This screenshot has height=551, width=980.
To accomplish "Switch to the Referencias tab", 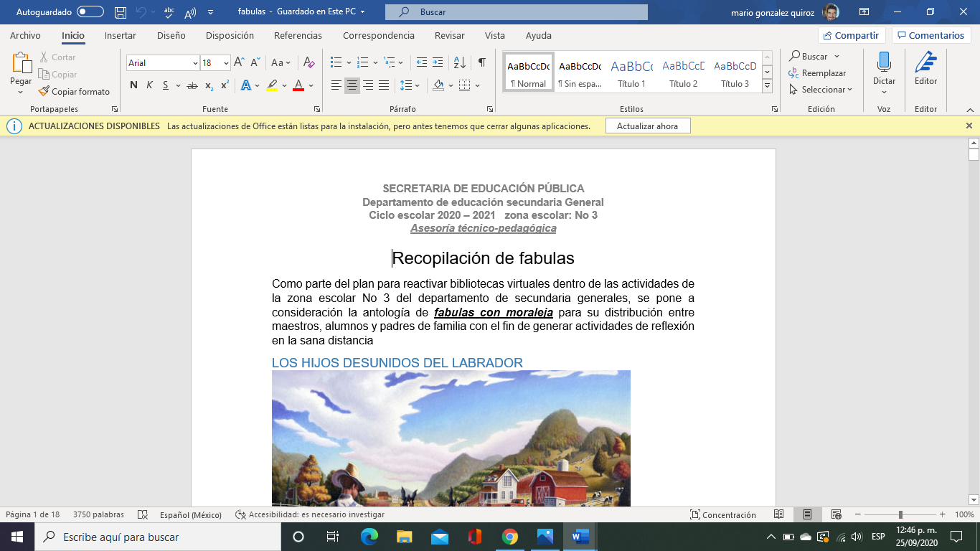I will tap(298, 35).
